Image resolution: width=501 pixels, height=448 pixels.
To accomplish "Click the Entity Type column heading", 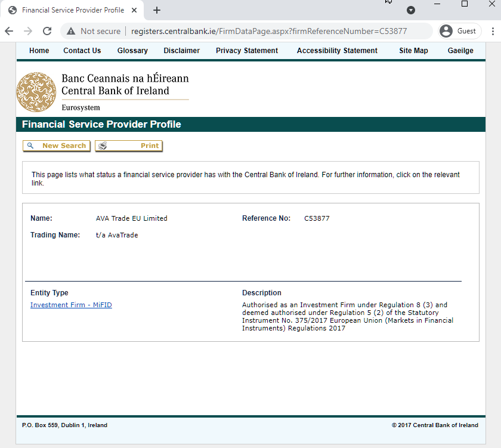I will [49, 293].
